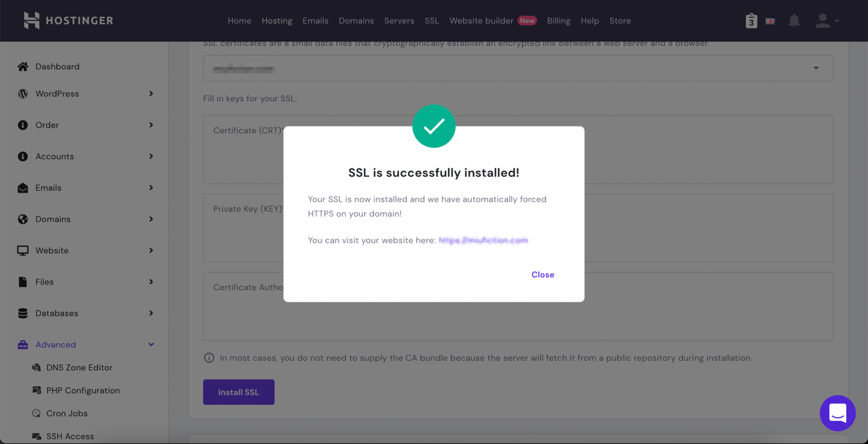Open the notifications bell
The height and width of the screenshot is (444, 868).
point(794,21)
